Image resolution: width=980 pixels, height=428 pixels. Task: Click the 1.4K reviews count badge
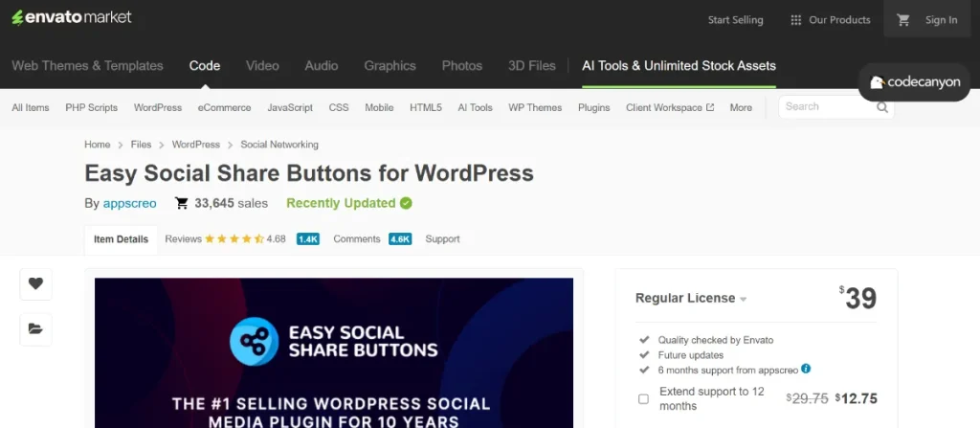(308, 239)
